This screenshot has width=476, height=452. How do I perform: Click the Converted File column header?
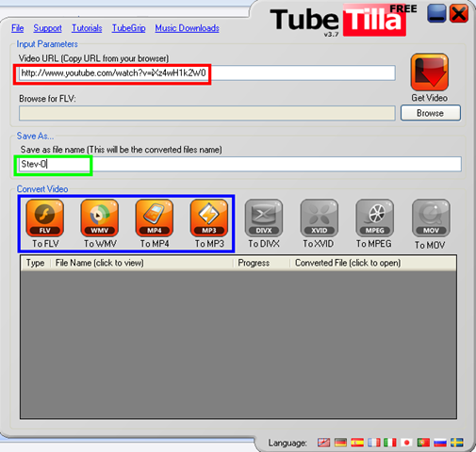(x=373, y=263)
